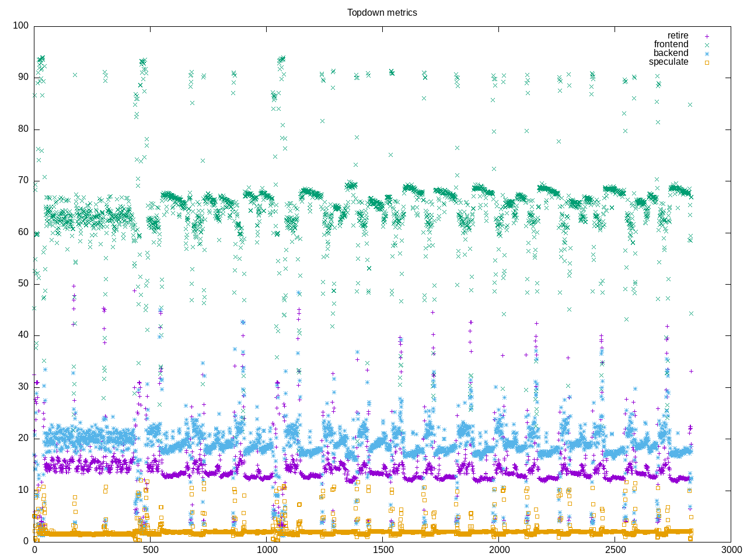Image resolution: width=747 pixels, height=560 pixels.
Task: Toggle the retire series via its legend label
Action: pos(678,36)
